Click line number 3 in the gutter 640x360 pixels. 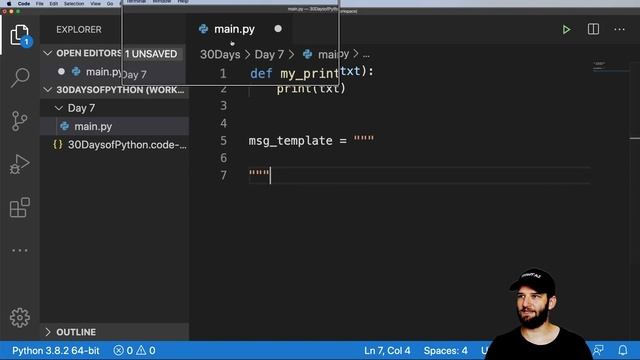[223, 106]
